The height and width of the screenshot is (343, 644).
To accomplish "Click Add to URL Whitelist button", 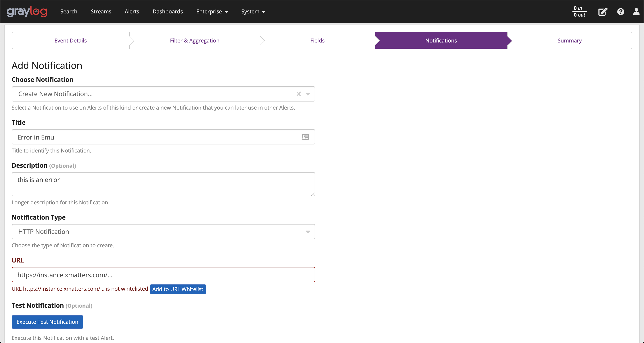I will point(178,289).
